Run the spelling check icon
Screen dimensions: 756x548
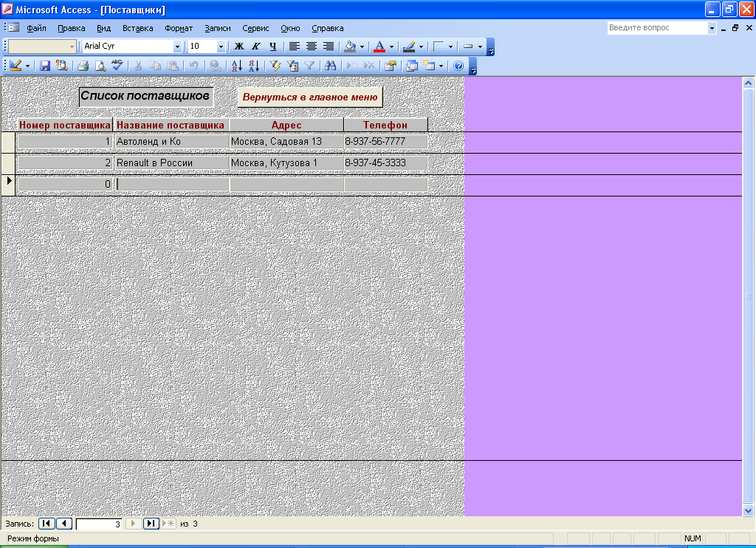click(117, 66)
